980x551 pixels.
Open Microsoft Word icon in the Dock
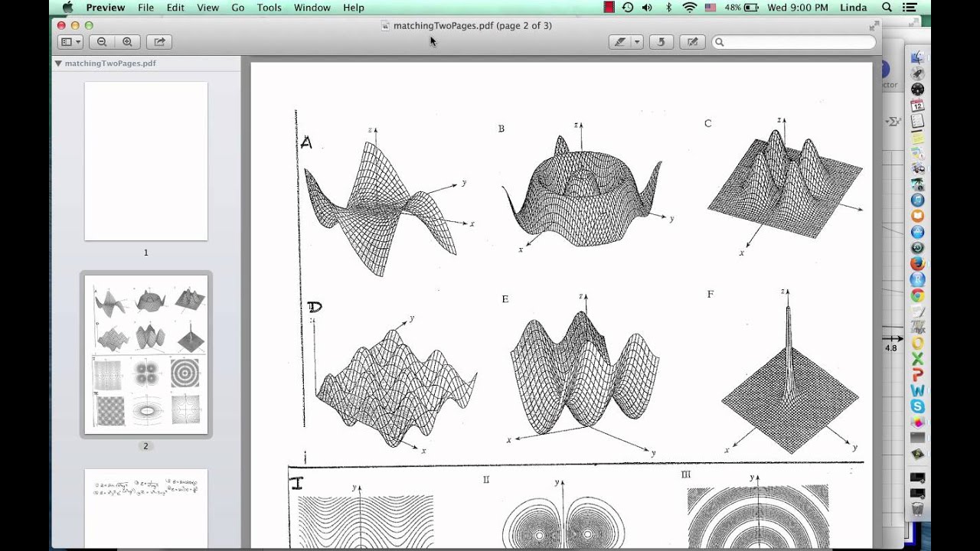pyautogui.click(x=917, y=390)
